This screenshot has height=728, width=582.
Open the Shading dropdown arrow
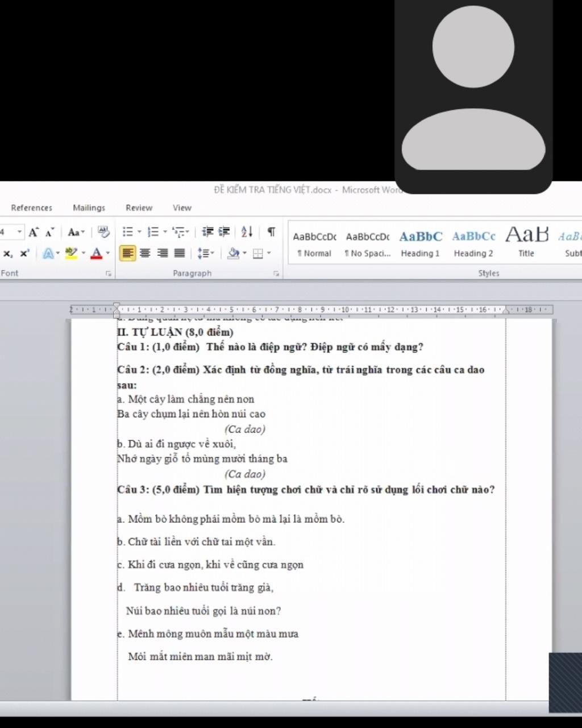(x=245, y=254)
